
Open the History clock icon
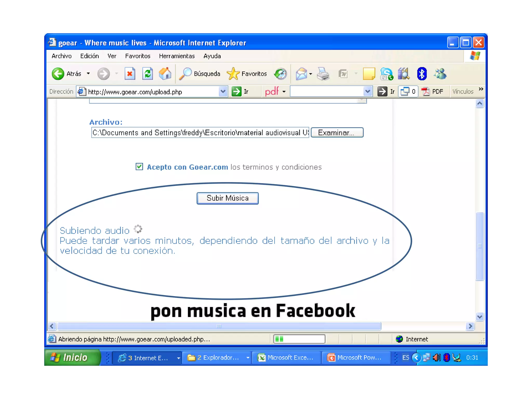[281, 74]
